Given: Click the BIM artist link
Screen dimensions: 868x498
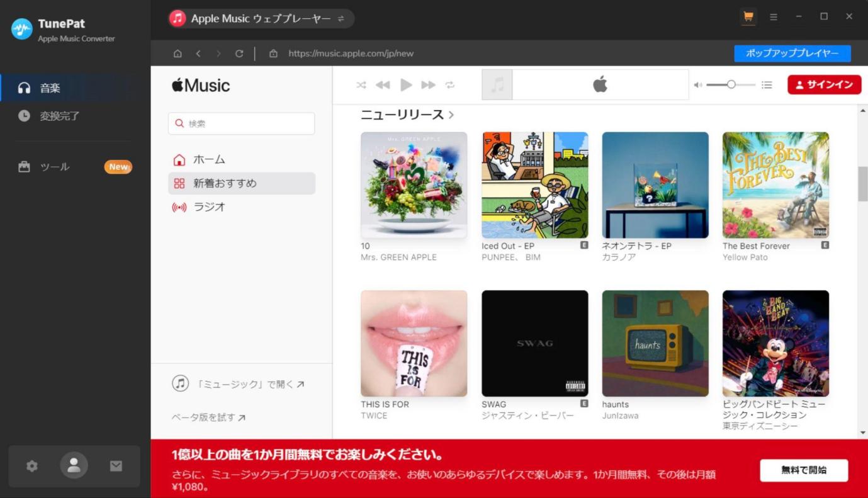Looking at the screenshot, I should pyautogui.click(x=533, y=257).
